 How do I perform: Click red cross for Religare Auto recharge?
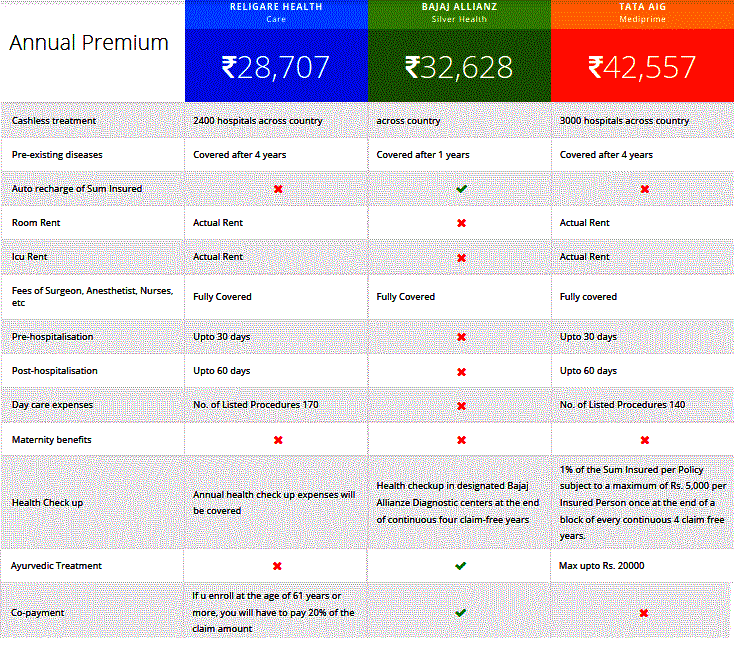[278, 189]
